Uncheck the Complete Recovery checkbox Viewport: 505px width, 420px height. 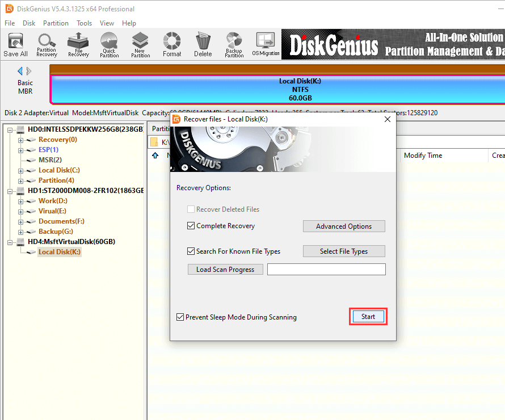click(191, 226)
